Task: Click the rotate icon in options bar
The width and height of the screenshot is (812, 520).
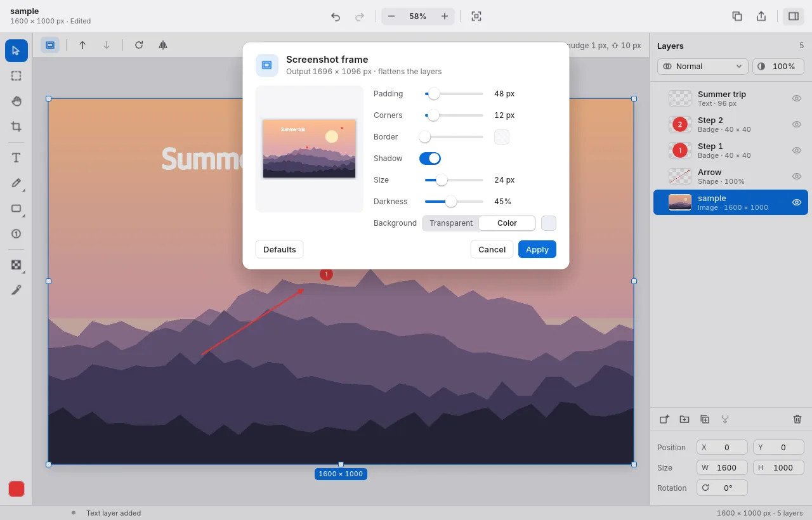Action: [139, 45]
